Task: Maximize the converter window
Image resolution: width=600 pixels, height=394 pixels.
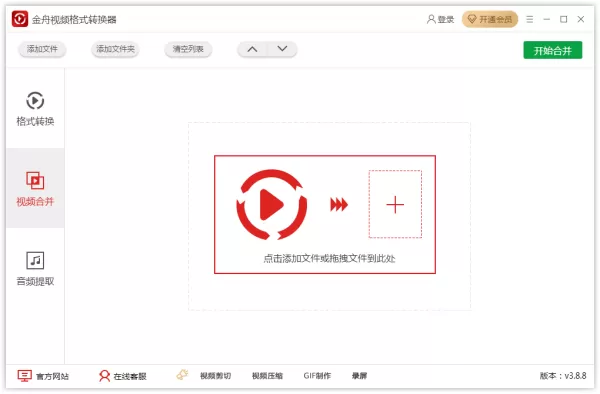Action: pyautogui.click(x=564, y=19)
